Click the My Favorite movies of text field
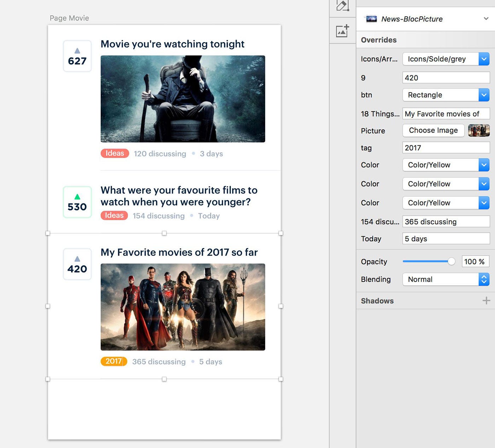Screen dimensions: 495x448 point(446,114)
